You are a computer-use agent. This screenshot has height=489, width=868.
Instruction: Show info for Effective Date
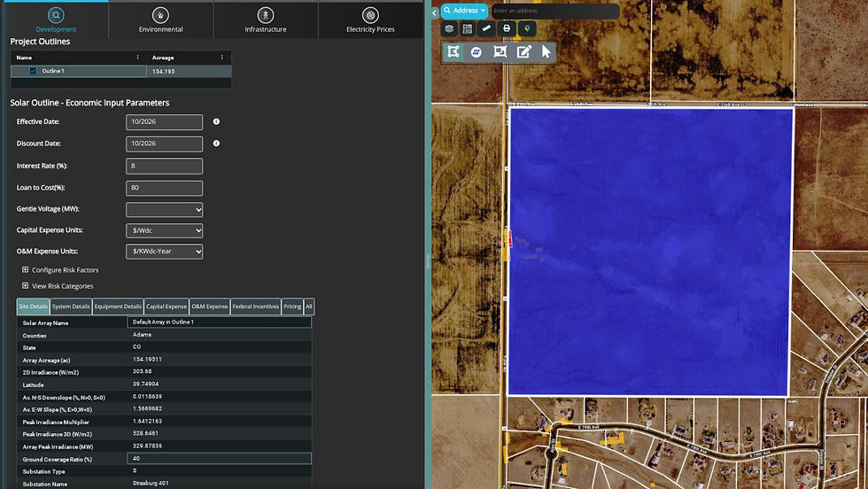(216, 121)
